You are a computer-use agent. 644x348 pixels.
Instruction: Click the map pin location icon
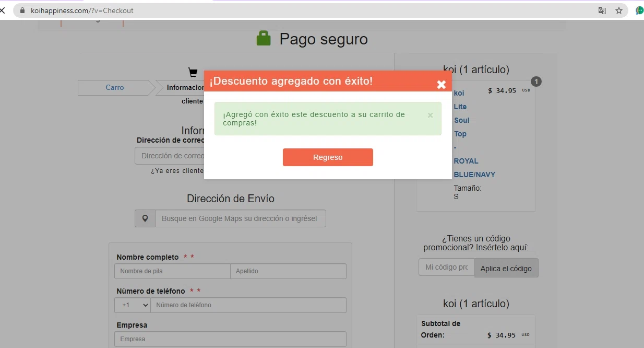[x=145, y=218]
